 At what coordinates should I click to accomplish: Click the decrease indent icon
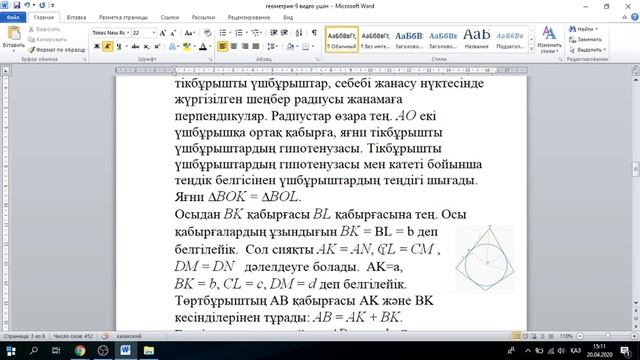point(274,33)
